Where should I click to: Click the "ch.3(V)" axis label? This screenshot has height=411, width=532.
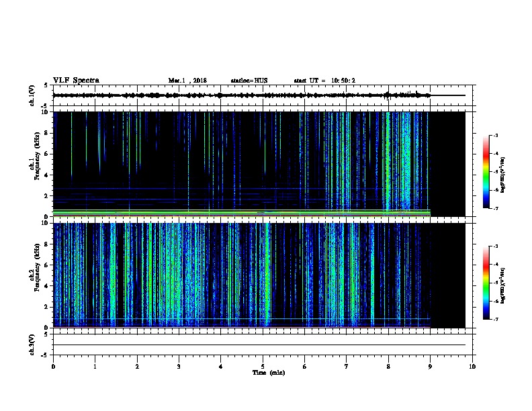(x=32, y=345)
